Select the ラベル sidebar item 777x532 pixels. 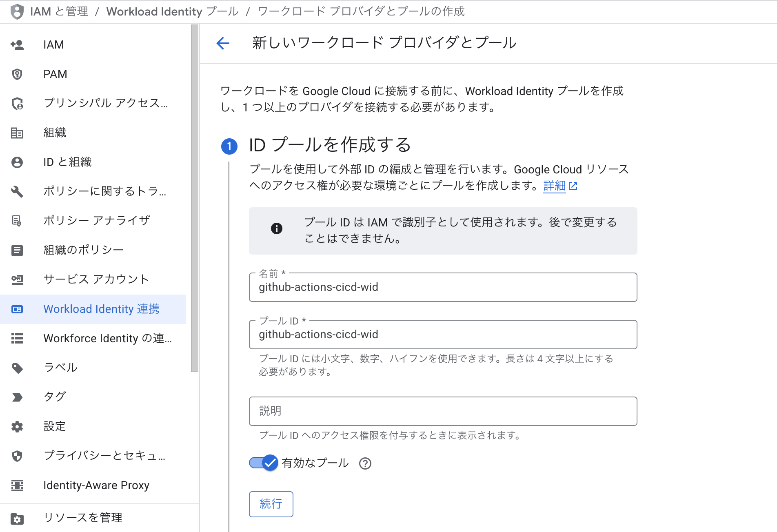point(60,368)
